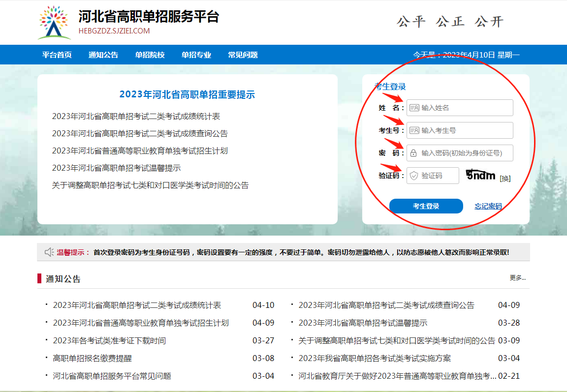
Task: Open 高职单招考试温馨提示 in 重要提示 panel
Action: click(x=117, y=168)
